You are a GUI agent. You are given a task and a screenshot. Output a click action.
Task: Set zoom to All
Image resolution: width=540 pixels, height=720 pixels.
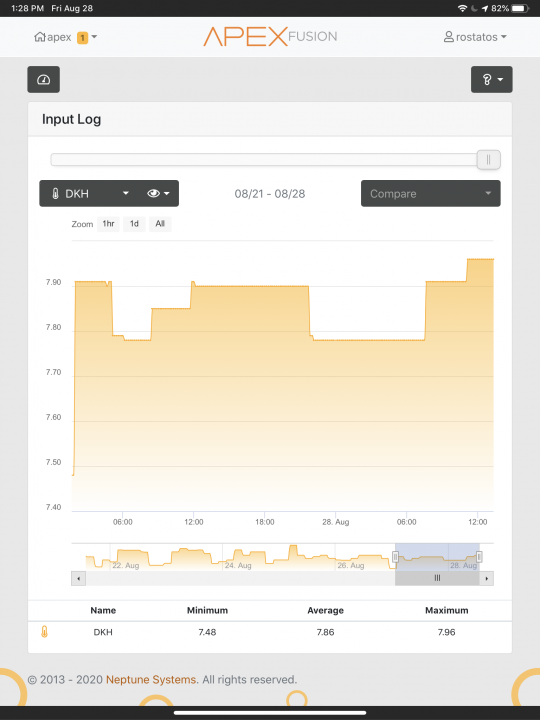160,224
